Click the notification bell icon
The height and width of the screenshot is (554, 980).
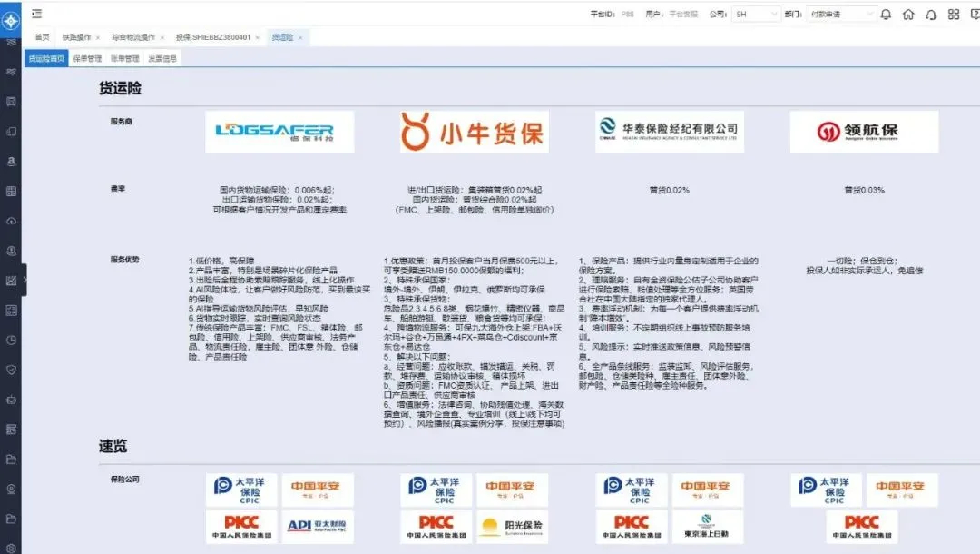(886, 15)
